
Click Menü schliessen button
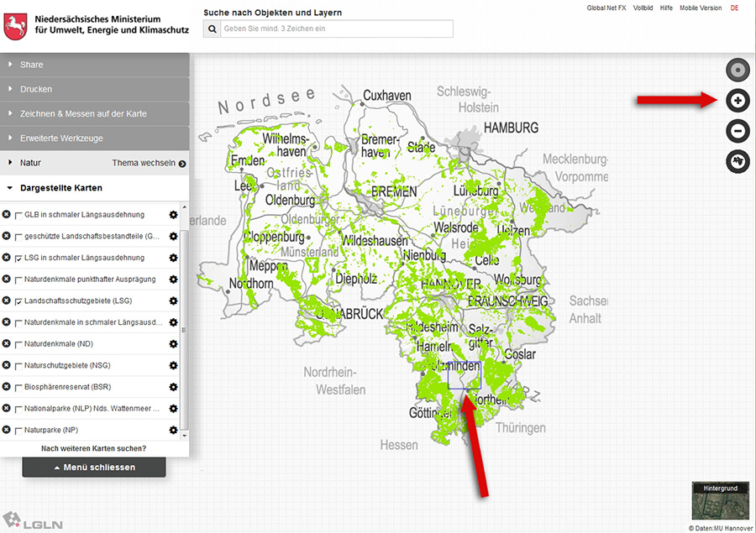coord(94,468)
